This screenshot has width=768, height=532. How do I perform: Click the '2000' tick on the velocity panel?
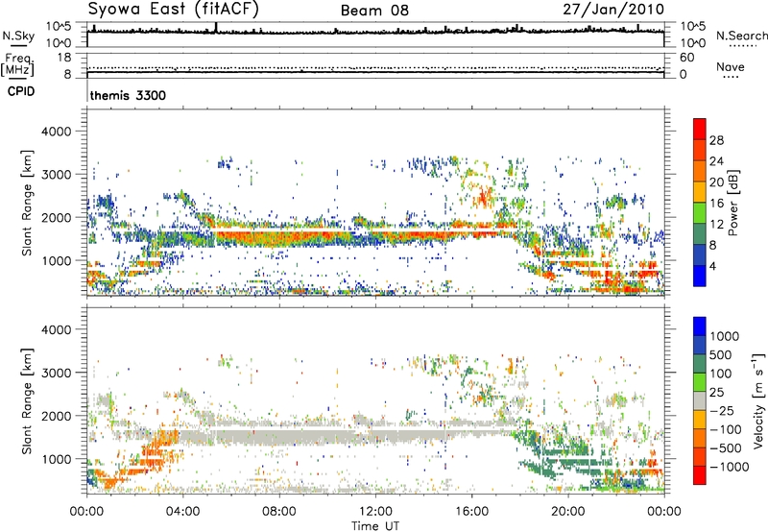(57, 416)
